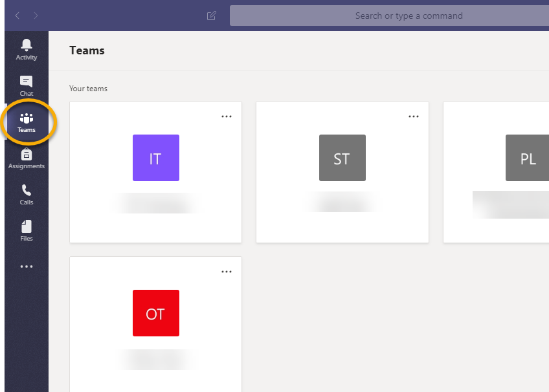Viewport: 549px width, 392px height.
Task: Open the IT team card
Action: click(155, 194)
